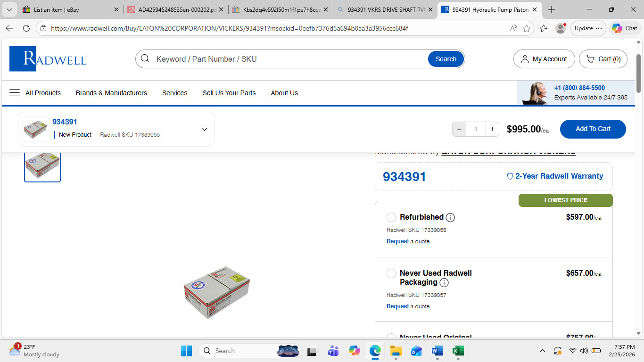Click the info icon beside Never Used Radwell Packaging

click(444, 283)
